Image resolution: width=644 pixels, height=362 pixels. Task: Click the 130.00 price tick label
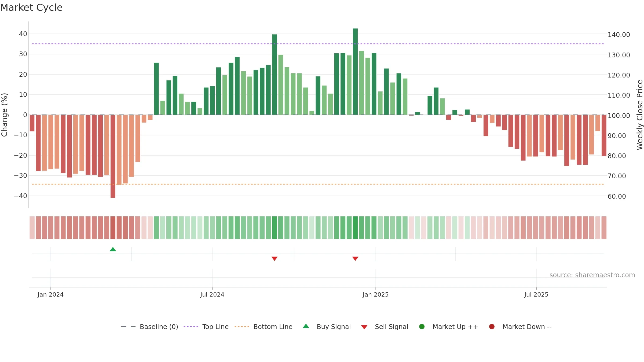click(x=619, y=55)
